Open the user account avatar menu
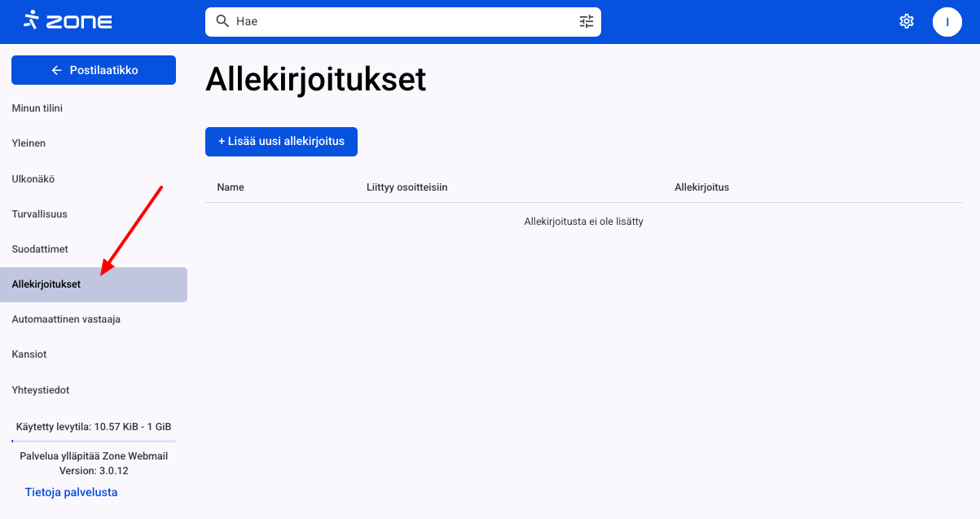The height and width of the screenshot is (519, 980). tap(947, 21)
